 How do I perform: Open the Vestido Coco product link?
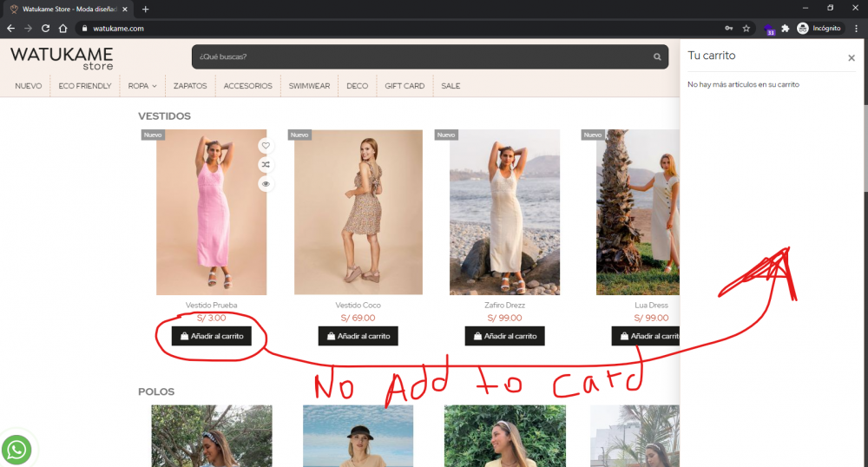(358, 305)
